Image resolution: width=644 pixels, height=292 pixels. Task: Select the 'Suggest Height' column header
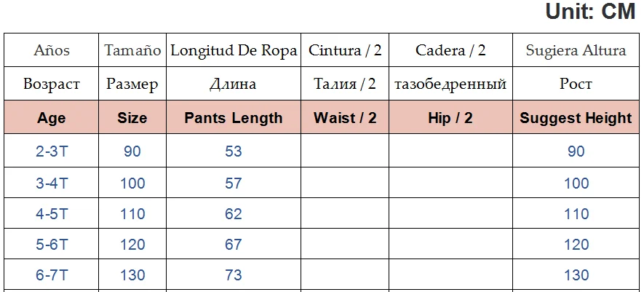576,118
